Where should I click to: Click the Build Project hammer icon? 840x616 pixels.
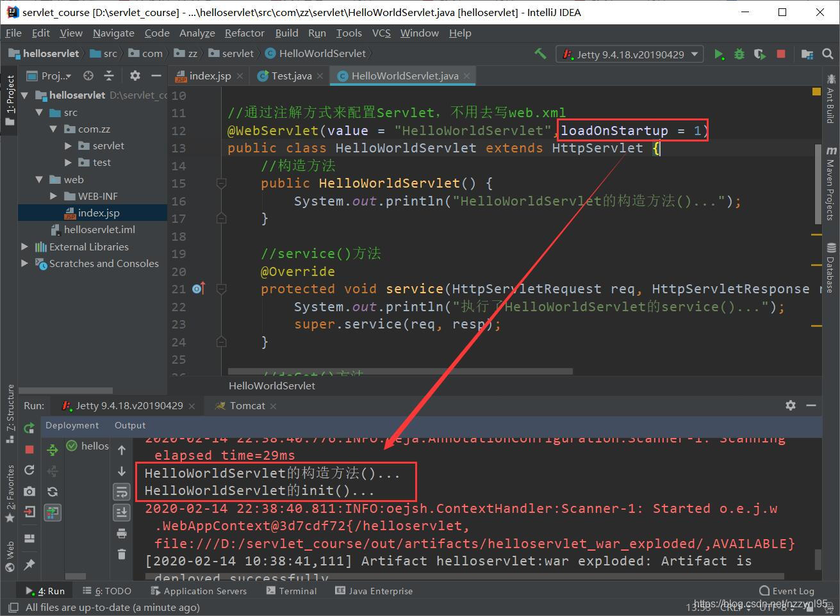[541, 54]
